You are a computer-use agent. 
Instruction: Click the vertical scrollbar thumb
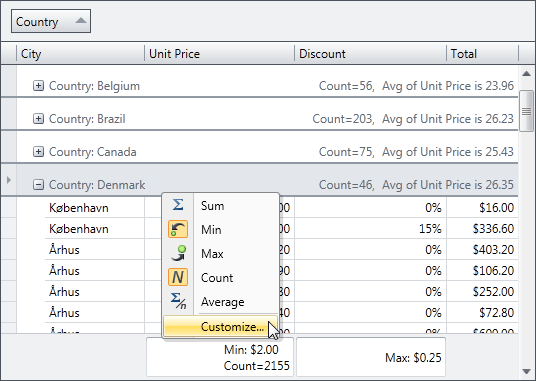pyautogui.click(x=526, y=111)
